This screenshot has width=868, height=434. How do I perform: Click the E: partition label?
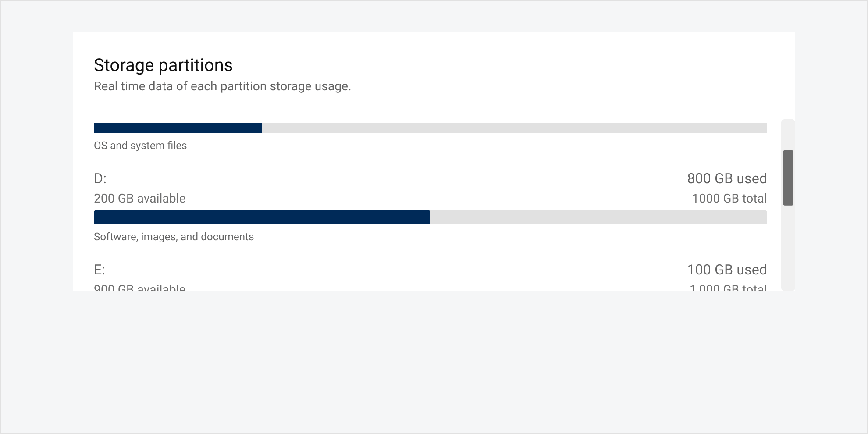[x=99, y=270]
